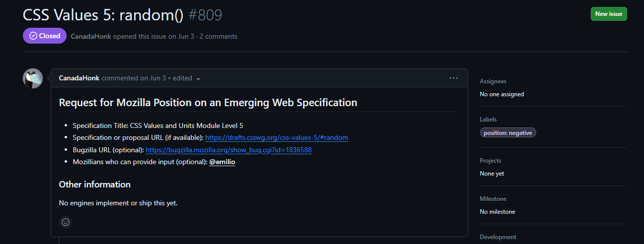Open the comment options three-dot menu
Image resolution: width=644 pixels, height=244 pixels.
point(453,78)
